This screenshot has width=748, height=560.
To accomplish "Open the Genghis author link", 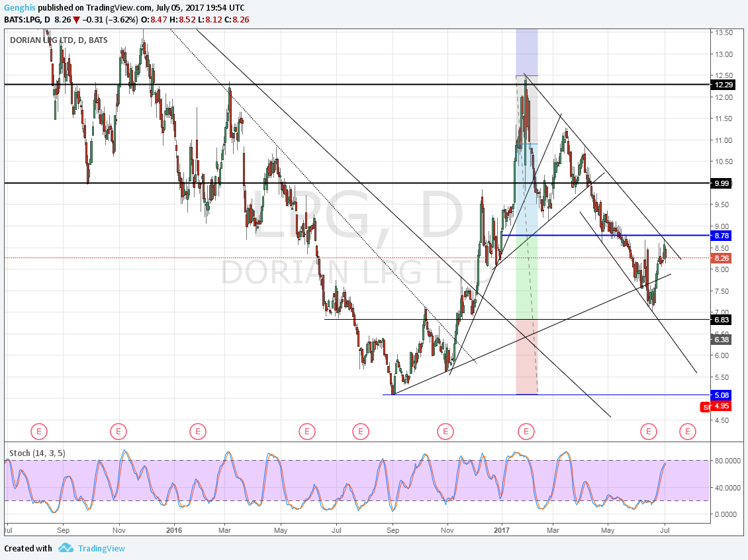I will [20, 8].
